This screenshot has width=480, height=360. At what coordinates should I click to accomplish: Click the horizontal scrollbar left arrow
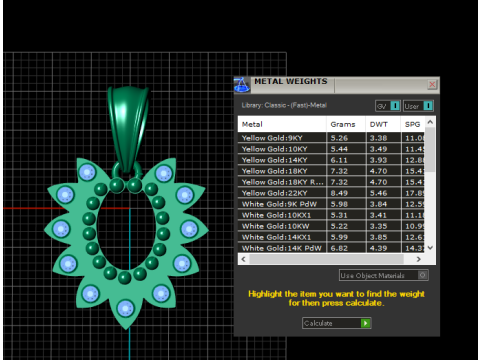click(x=243, y=259)
